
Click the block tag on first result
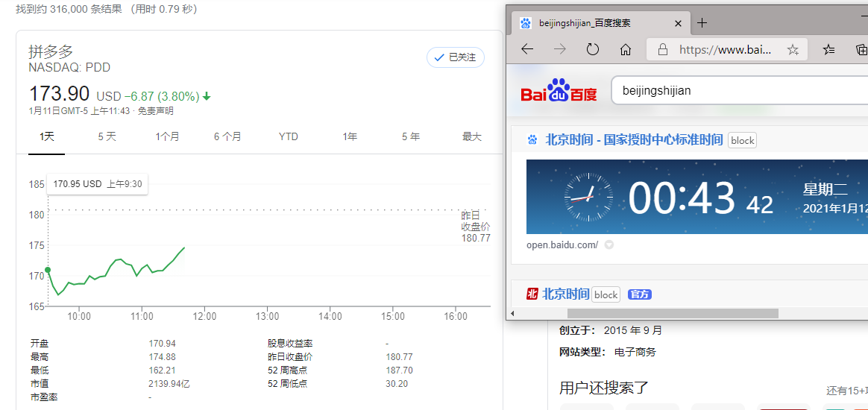point(742,141)
